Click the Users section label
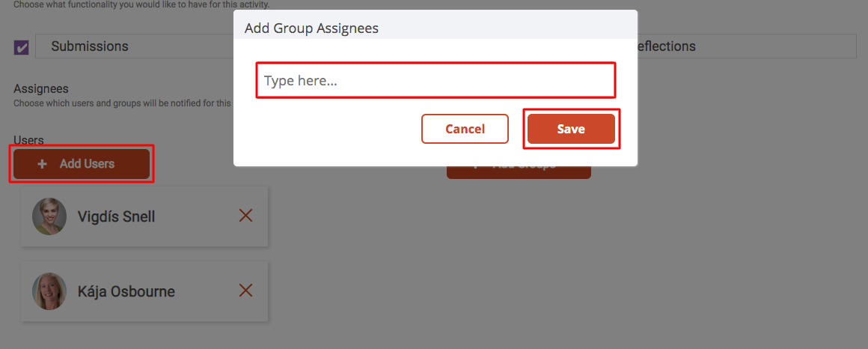This screenshot has height=349, width=868. 28,140
